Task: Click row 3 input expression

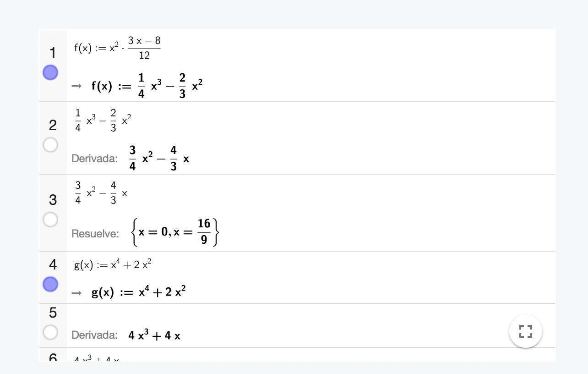Action: pyautogui.click(x=101, y=193)
